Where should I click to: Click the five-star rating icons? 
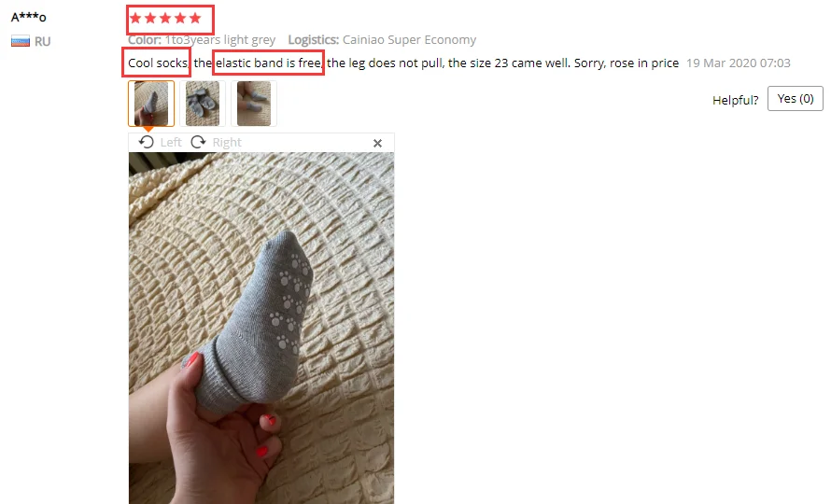point(165,19)
